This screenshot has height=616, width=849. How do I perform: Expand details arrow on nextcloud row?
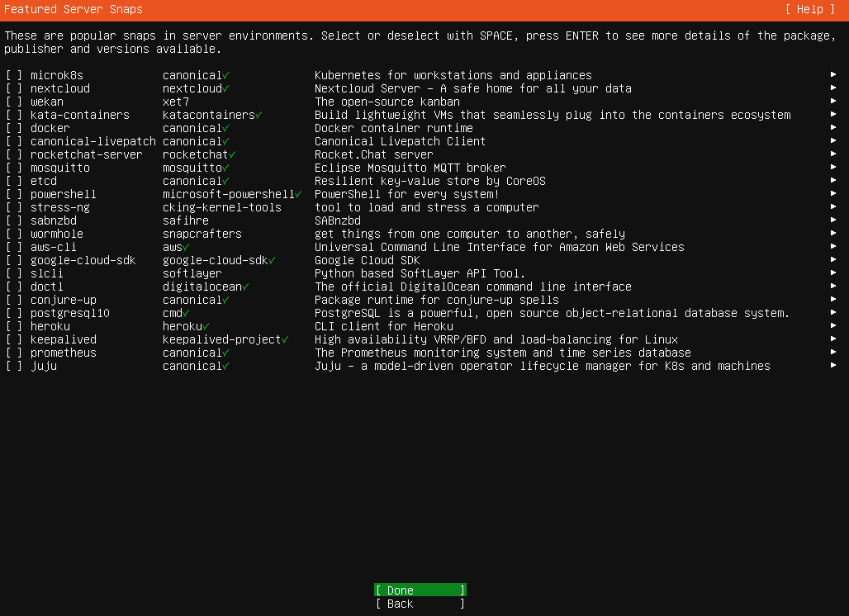coord(833,88)
